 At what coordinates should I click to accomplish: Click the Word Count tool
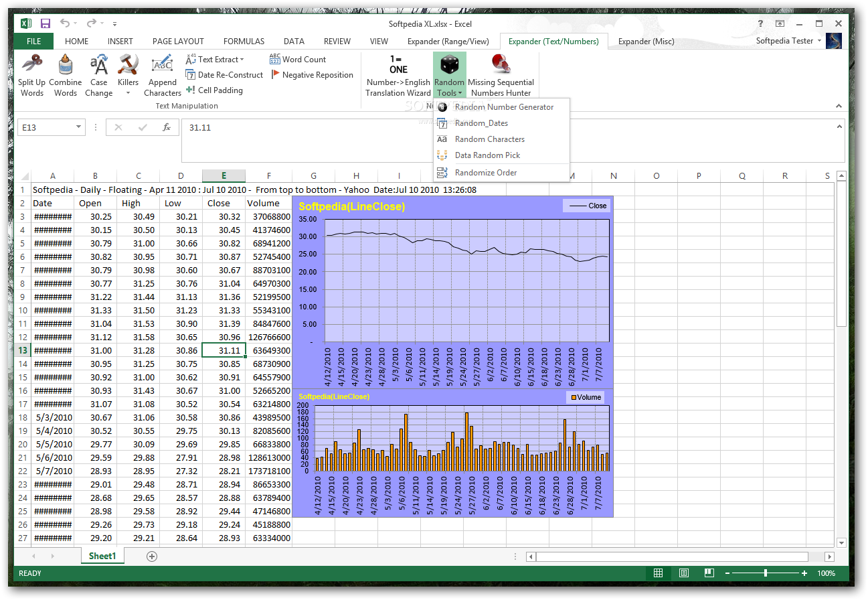click(x=298, y=60)
